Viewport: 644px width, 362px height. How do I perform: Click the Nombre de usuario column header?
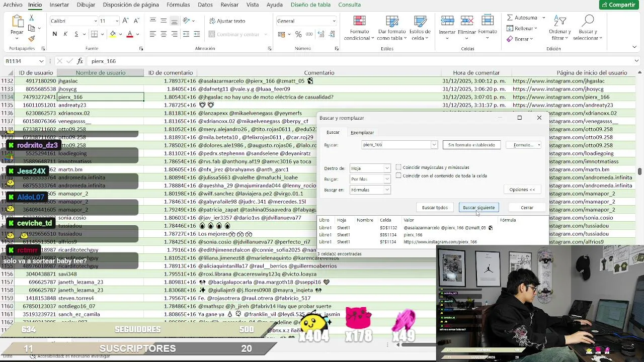point(101,72)
